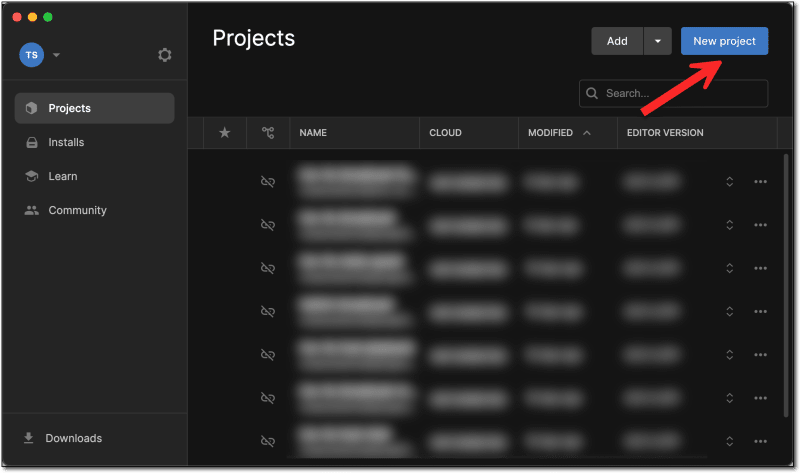Click the Add button
Screen dimensions: 800x473
tap(617, 41)
